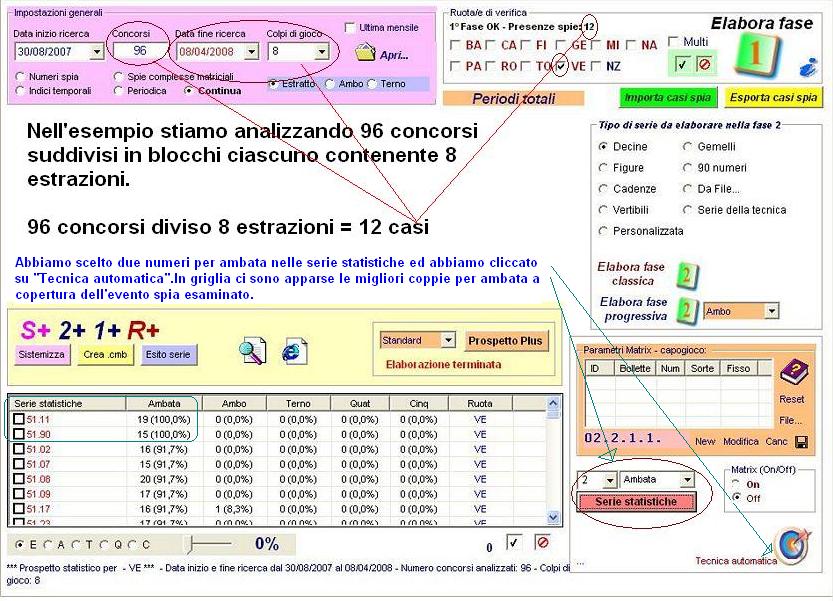Select the E radio below the grid
833x601 pixels.
pyautogui.click(x=20, y=545)
